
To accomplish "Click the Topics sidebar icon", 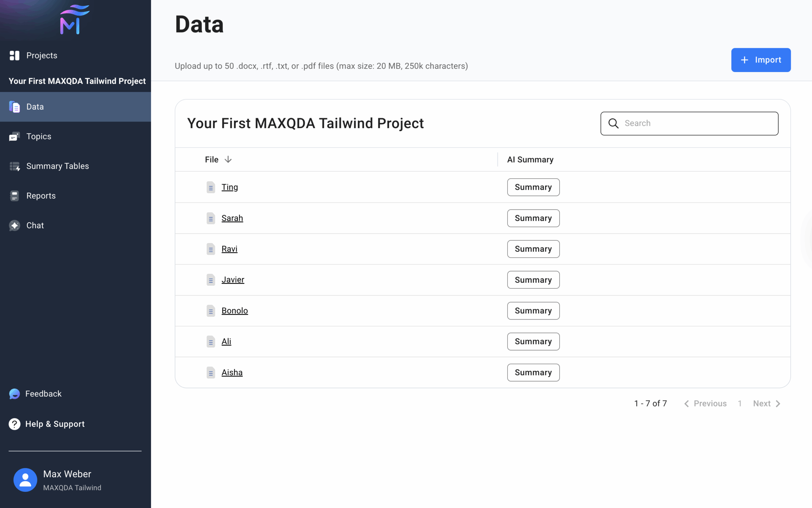I will coord(15,136).
